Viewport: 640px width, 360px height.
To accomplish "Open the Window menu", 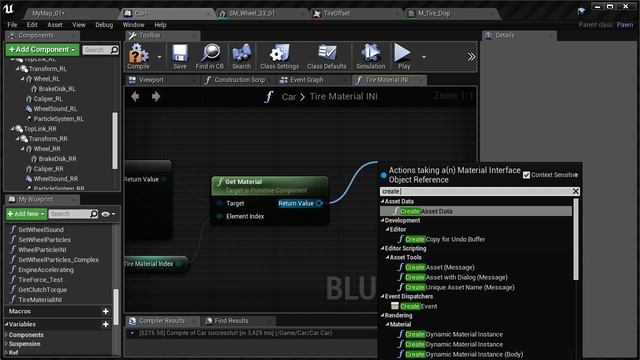I will pos(133,25).
